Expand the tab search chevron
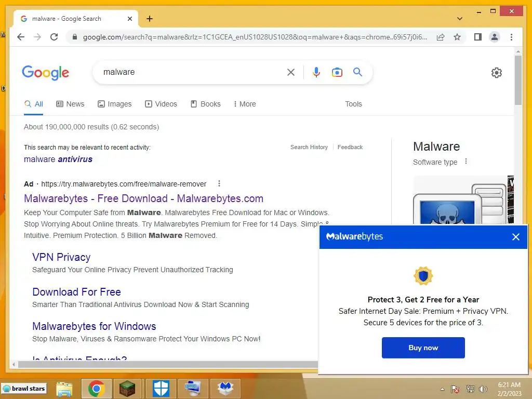The width and height of the screenshot is (532, 399). [x=459, y=19]
